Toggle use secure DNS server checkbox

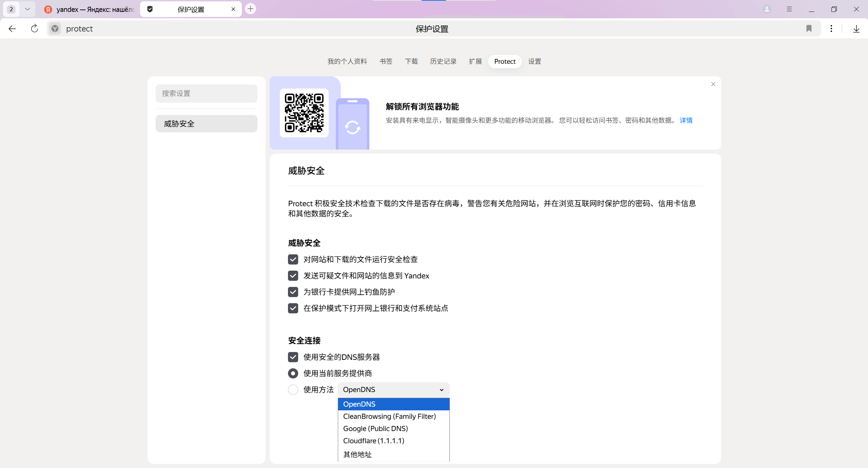293,357
